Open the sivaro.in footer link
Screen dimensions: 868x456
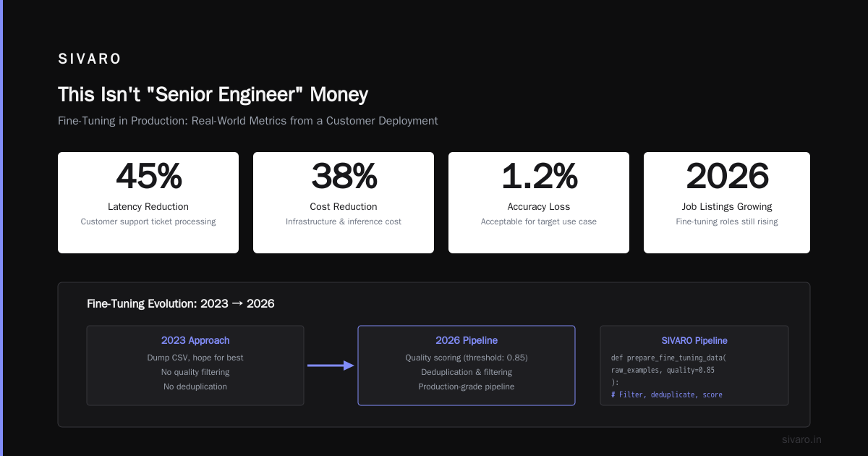tap(801, 439)
